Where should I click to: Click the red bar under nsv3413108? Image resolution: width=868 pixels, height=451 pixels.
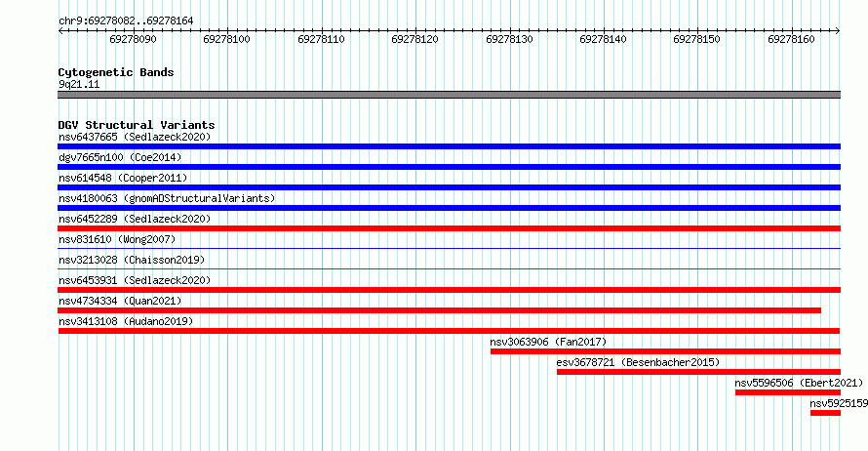click(x=449, y=331)
